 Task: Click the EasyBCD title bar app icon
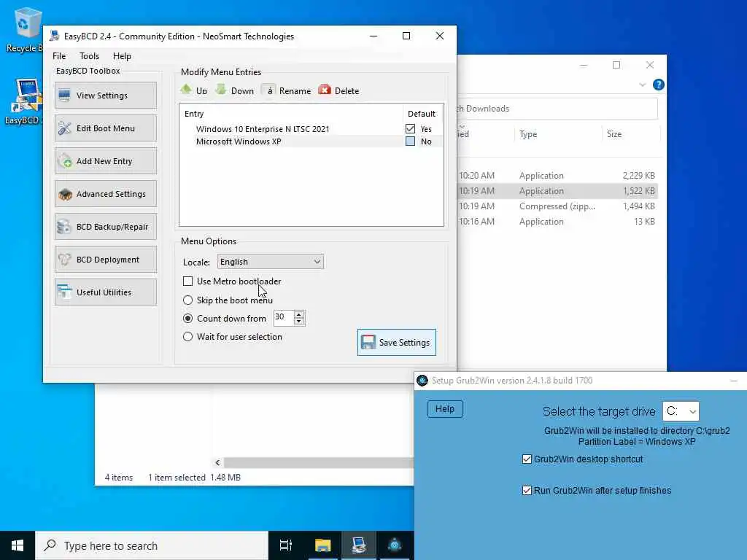click(55, 36)
